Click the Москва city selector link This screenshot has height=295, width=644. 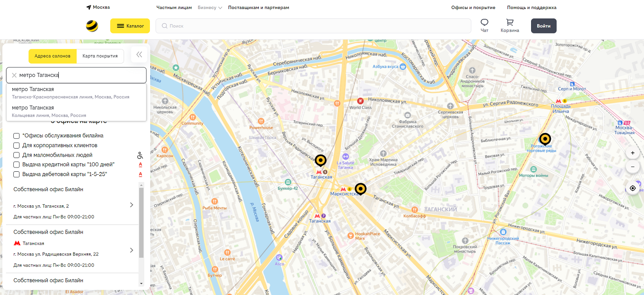tap(101, 7)
